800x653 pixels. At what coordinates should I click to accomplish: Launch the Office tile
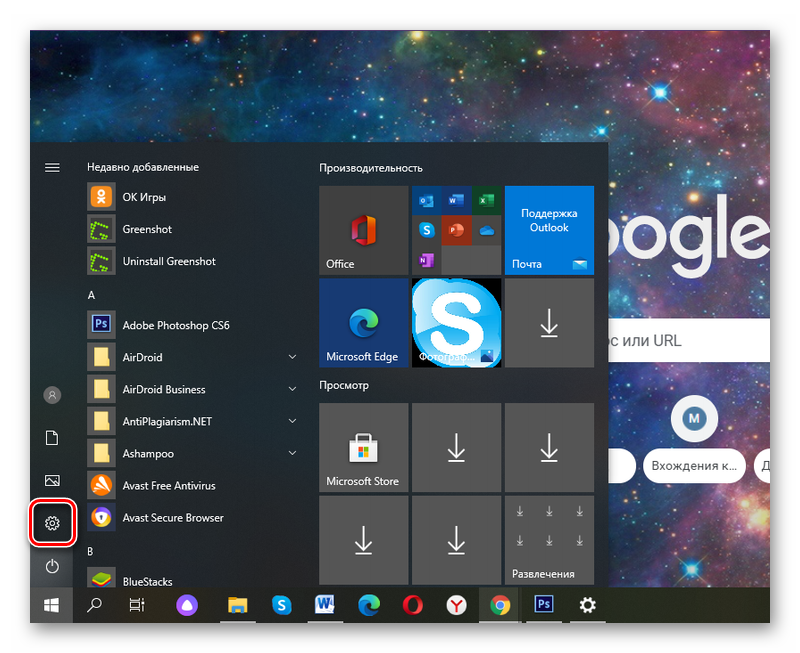coord(363,230)
